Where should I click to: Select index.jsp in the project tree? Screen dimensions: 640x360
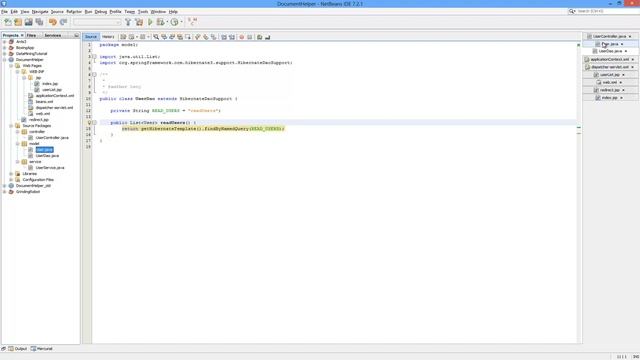[50, 84]
